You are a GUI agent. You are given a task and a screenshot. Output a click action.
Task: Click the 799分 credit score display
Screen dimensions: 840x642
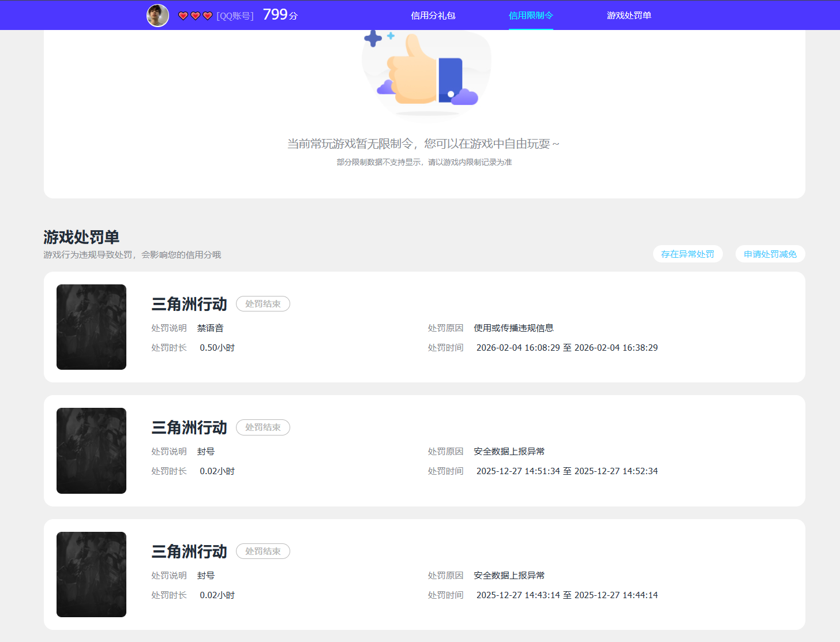[x=280, y=14]
